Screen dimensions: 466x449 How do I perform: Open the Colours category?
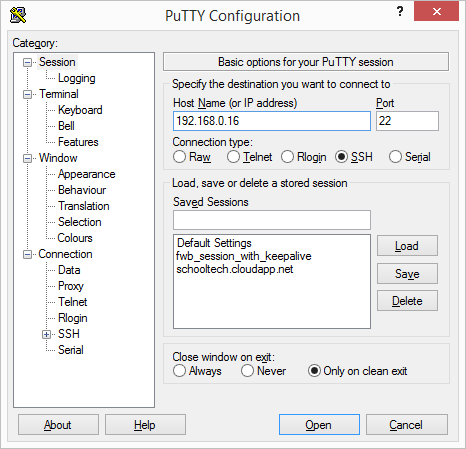[x=75, y=238]
